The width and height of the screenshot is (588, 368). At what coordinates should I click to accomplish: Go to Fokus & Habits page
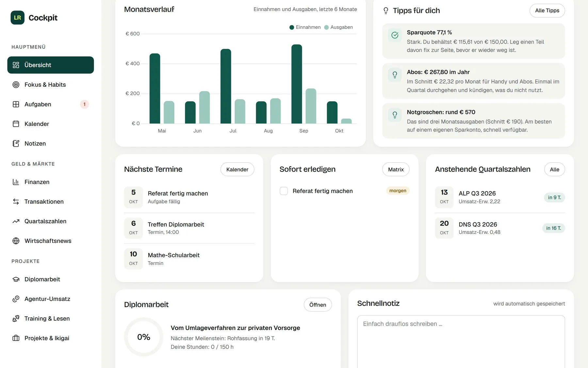click(51, 85)
